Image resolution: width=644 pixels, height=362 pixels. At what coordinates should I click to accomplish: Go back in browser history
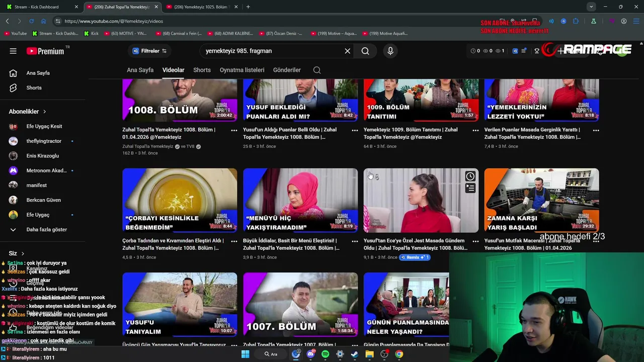click(7, 21)
